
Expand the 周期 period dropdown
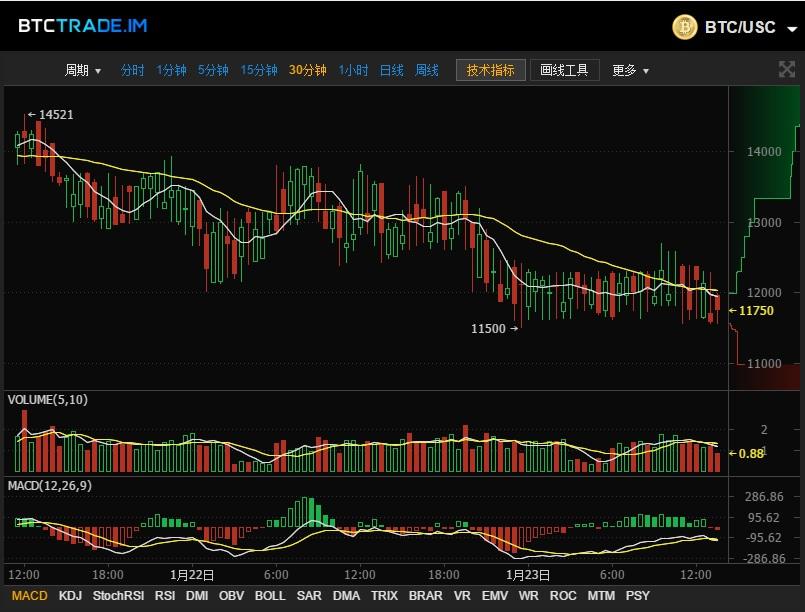coord(82,70)
